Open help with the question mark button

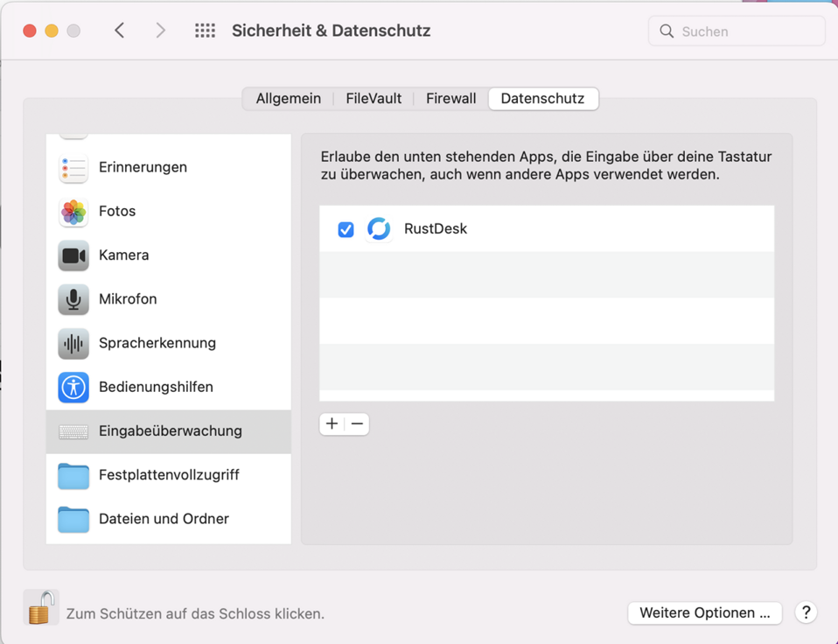click(x=806, y=612)
